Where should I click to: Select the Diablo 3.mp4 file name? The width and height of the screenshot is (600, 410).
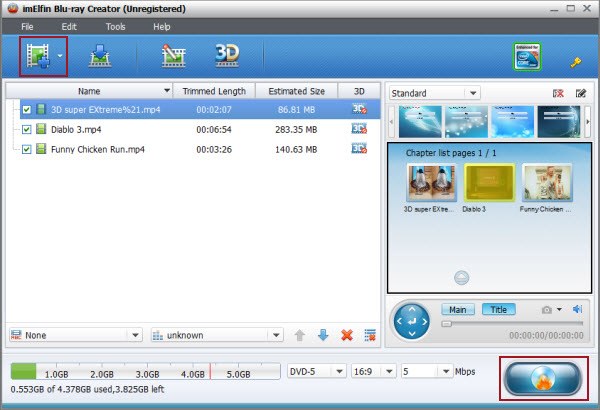point(76,129)
